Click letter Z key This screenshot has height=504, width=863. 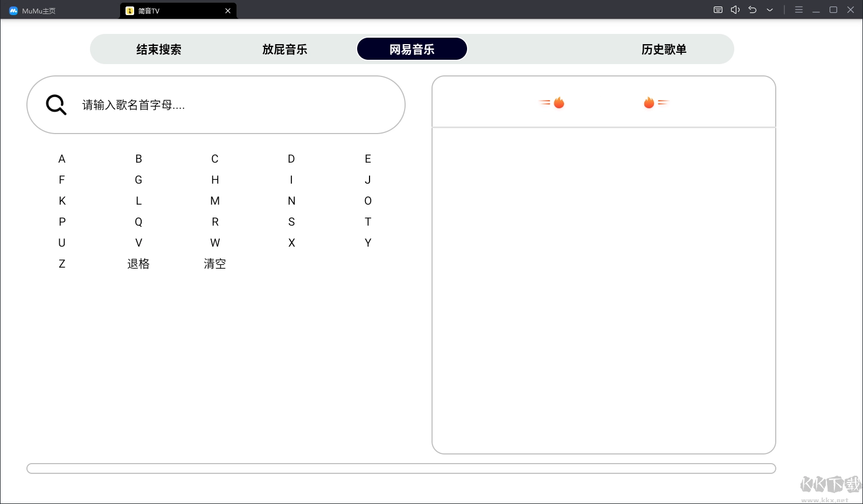tap(62, 264)
